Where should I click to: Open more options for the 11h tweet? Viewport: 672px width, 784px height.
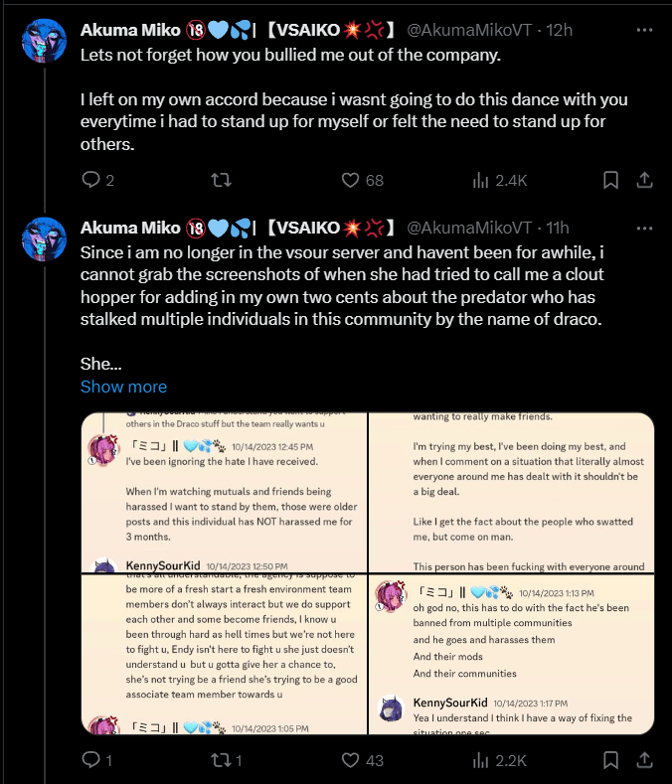coord(644,228)
